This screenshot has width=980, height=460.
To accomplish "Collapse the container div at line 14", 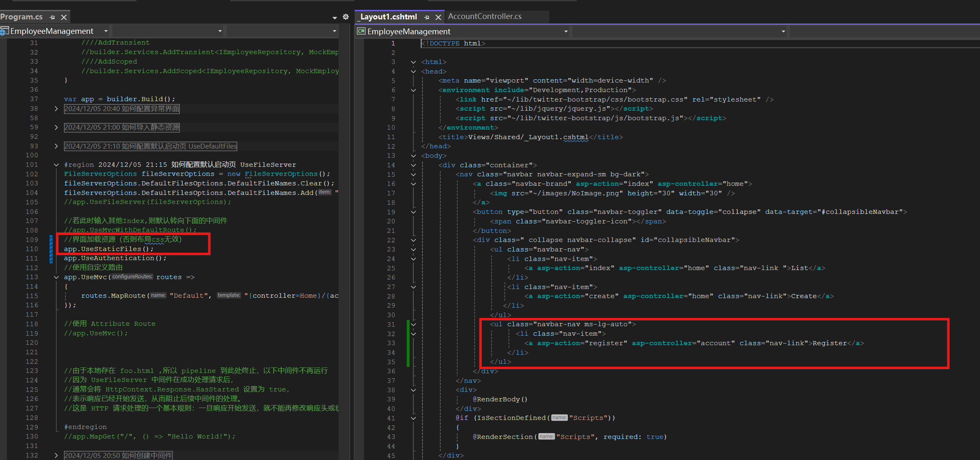I will pyautogui.click(x=413, y=165).
